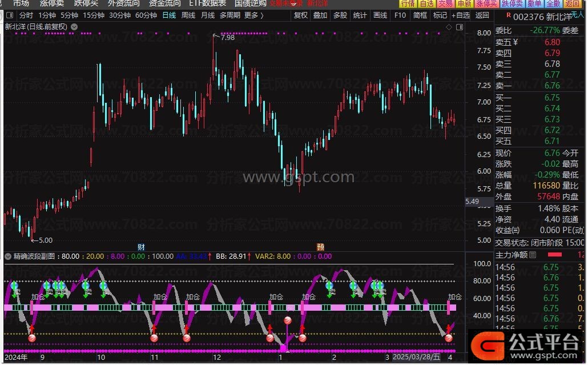Screen dimensions: 588x365
Task: Click the 预 forecast marker icon
Action: (x=320, y=247)
